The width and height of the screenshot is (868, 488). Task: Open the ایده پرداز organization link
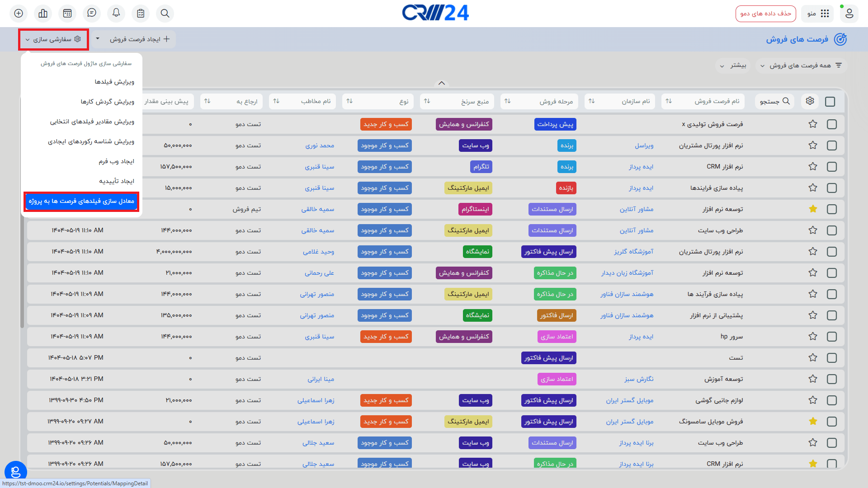tap(641, 167)
